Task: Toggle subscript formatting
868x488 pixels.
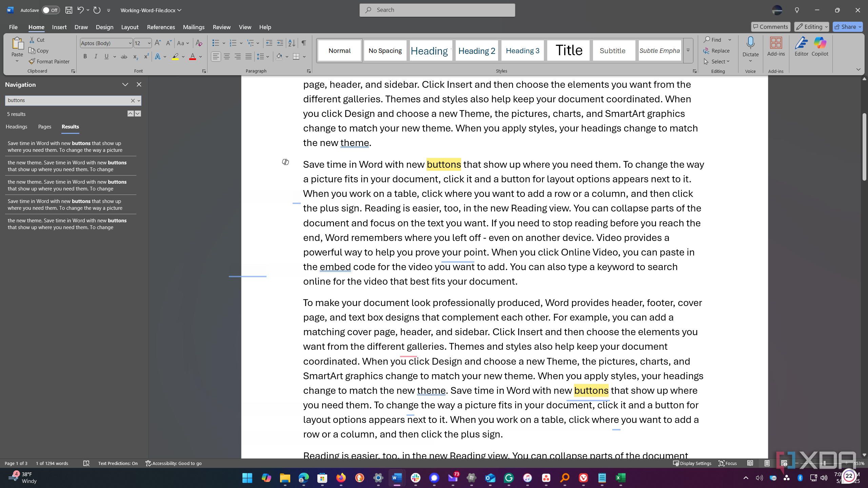Action: [135, 57]
